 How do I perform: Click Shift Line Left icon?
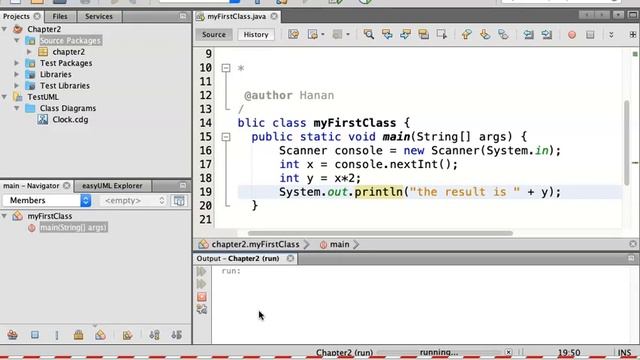pos(528,34)
